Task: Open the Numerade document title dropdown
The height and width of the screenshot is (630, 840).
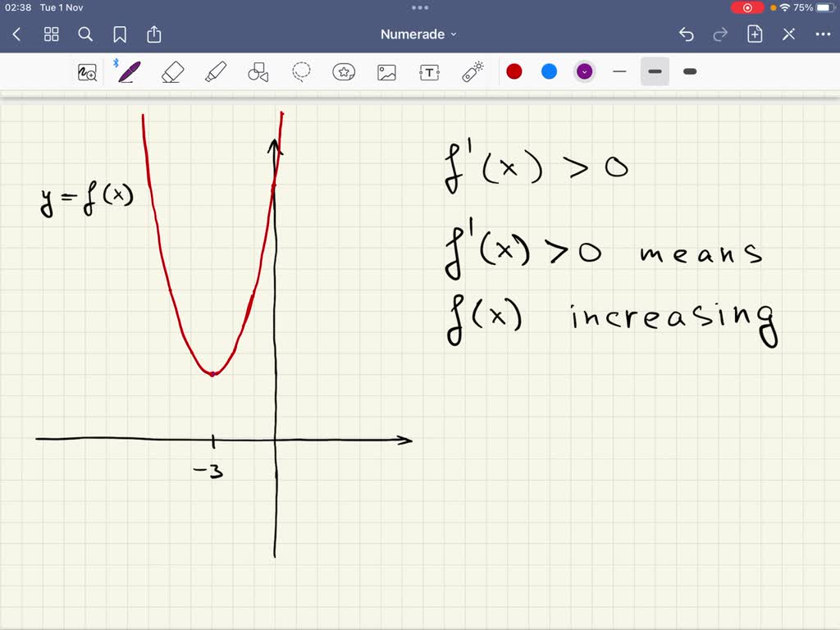Action: (418, 34)
